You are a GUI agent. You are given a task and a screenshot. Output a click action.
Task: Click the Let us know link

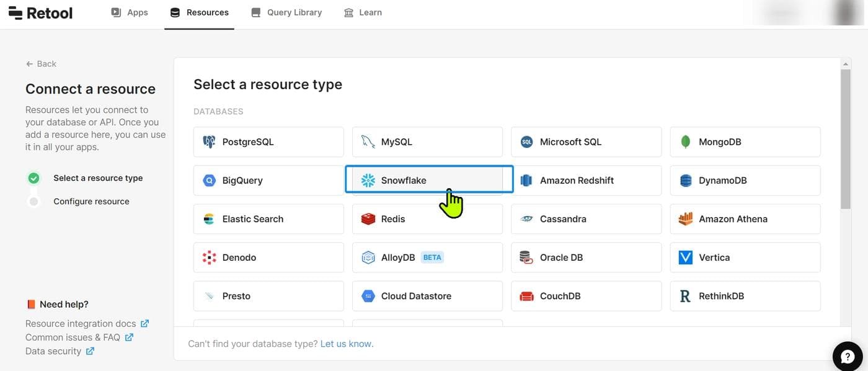[347, 344]
